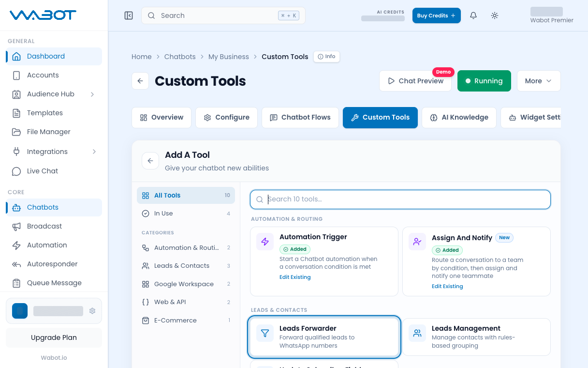The width and height of the screenshot is (588, 368).
Task: Expand the Audience Hub submenu chevron
Action: (92, 94)
